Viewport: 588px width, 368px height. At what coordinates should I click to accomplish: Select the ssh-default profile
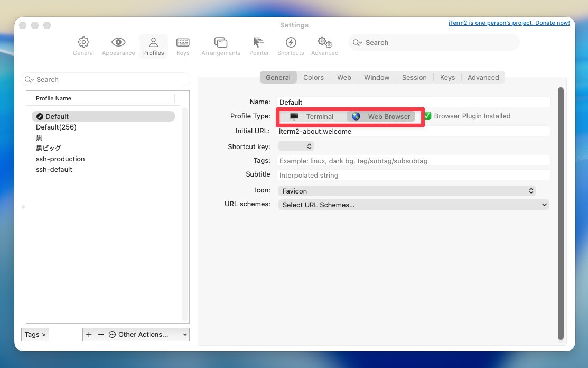[x=103, y=169]
